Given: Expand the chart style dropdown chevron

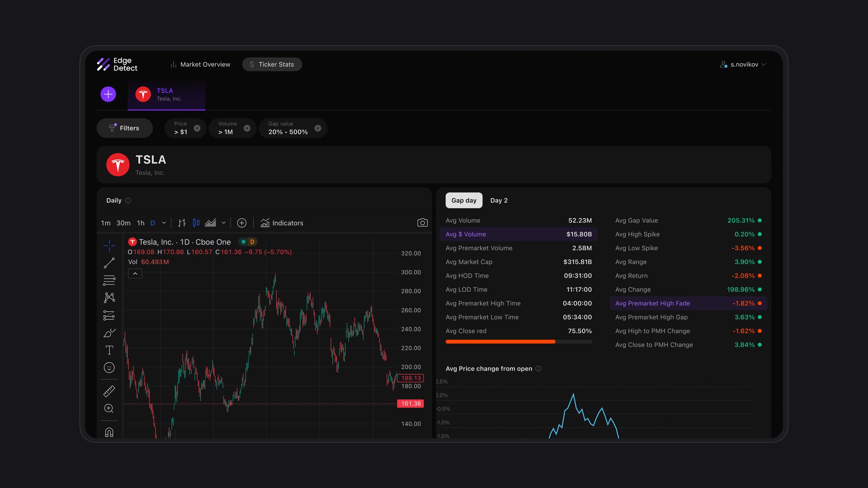Looking at the screenshot, I should [x=224, y=223].
